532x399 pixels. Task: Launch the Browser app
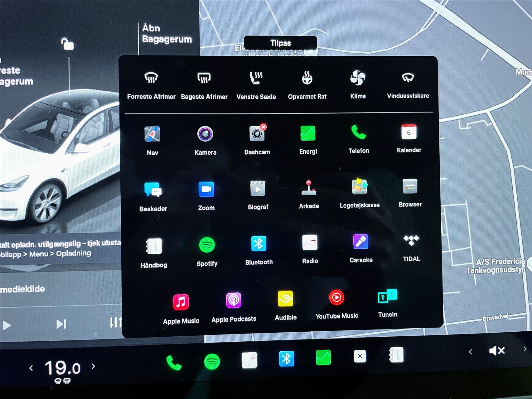(410, 193)
